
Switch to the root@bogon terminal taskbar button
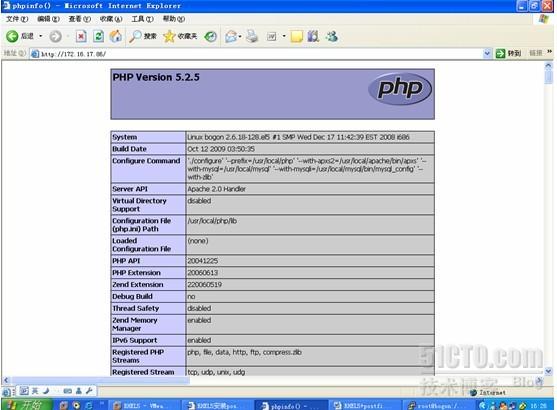pos(438,405)
